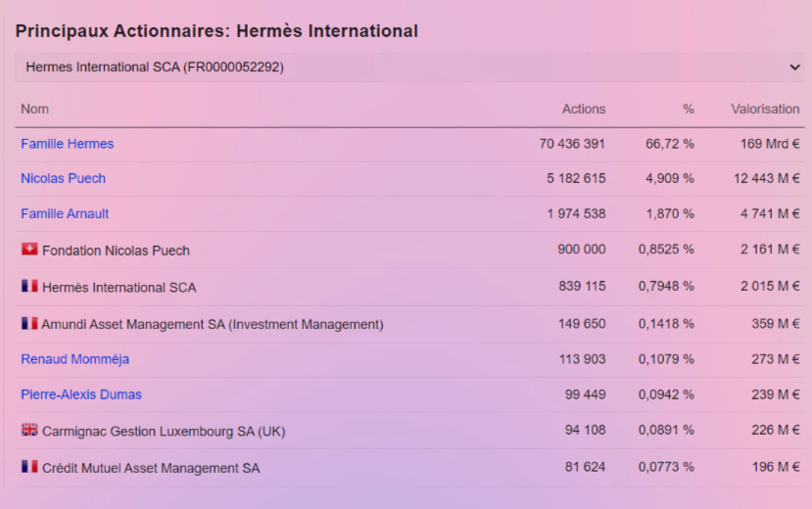812x509 pixels.
Task: Click the 0,0773 % percentage value
Action: pos(666,467)
